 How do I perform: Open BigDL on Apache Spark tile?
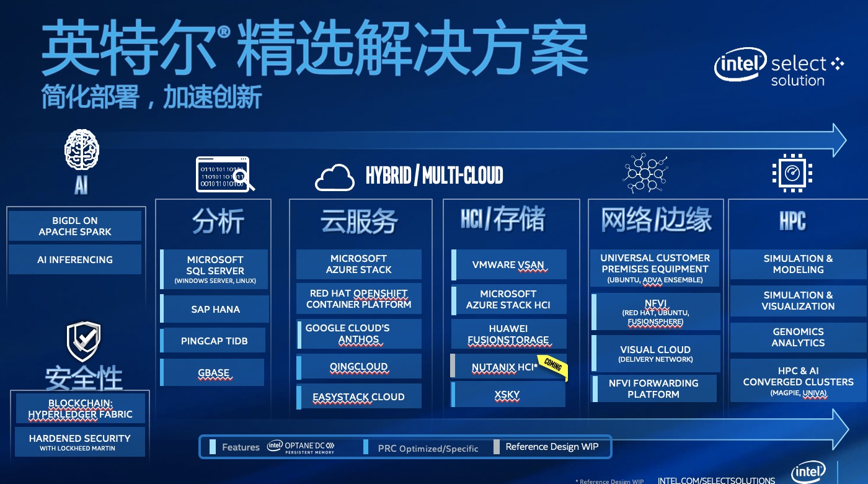point(75,226)
